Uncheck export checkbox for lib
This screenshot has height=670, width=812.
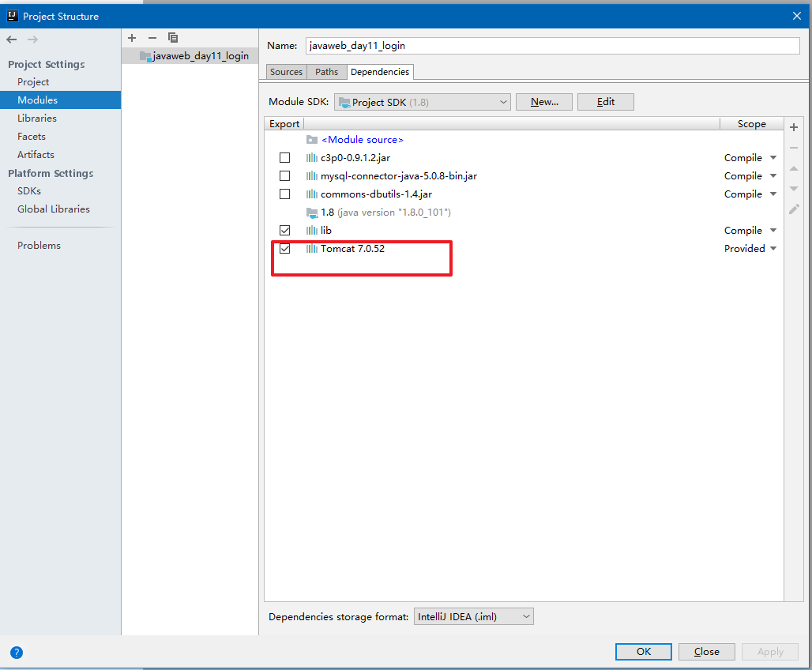click(x=285, y=230)
